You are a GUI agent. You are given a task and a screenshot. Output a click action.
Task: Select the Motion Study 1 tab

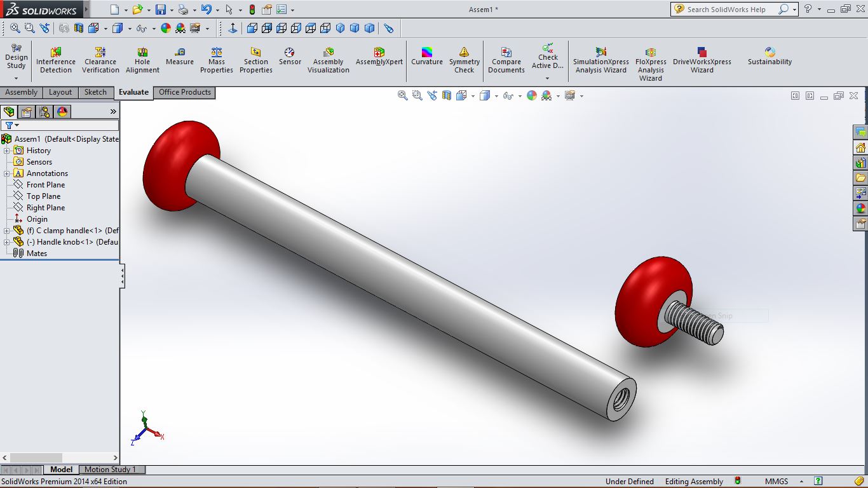[111, 470]
